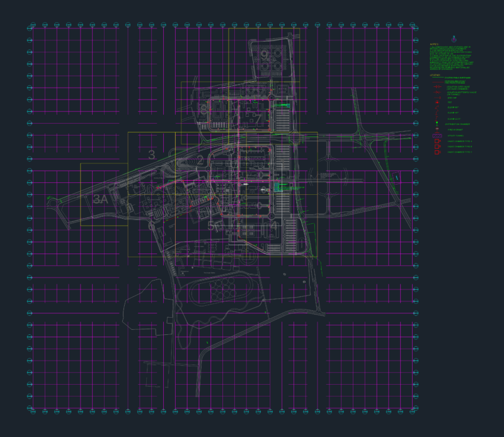Click the 'Utility Tunnel' legend label
Image resolution: width=504 pixels, height=437 pixels.
click(x=455, y=136)
